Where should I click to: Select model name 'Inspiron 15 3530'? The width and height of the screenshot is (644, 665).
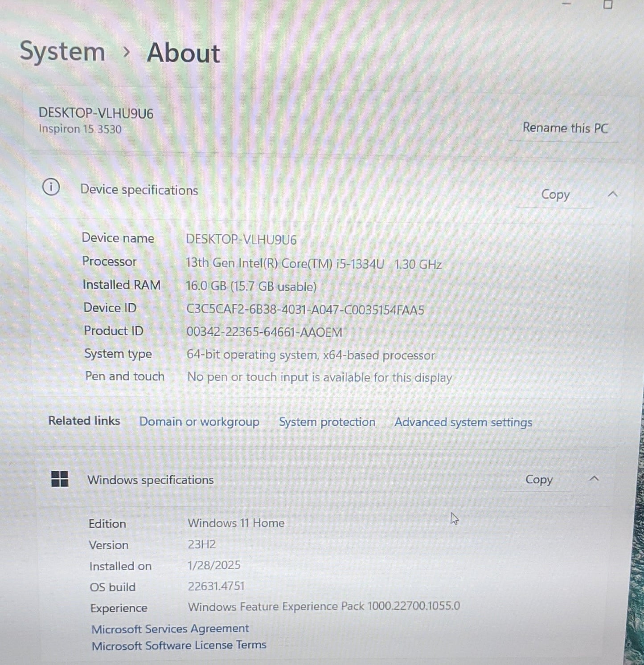(x=80, y=129)
